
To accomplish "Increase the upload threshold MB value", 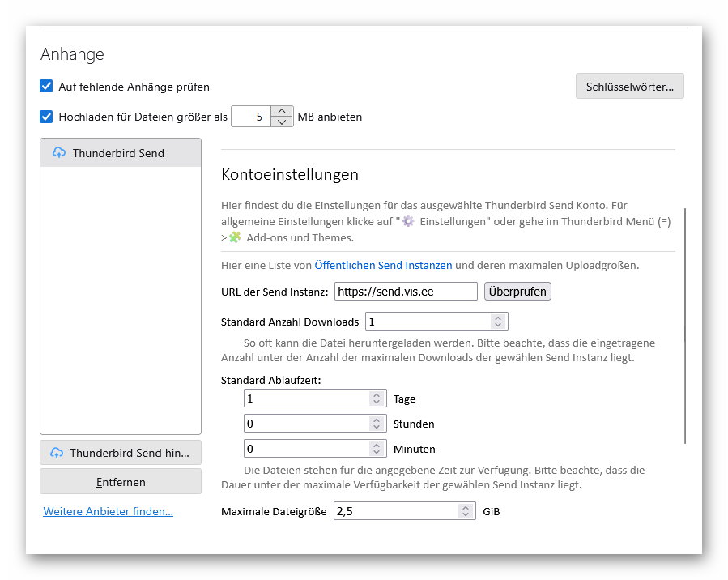I will [x=281, y=111].
